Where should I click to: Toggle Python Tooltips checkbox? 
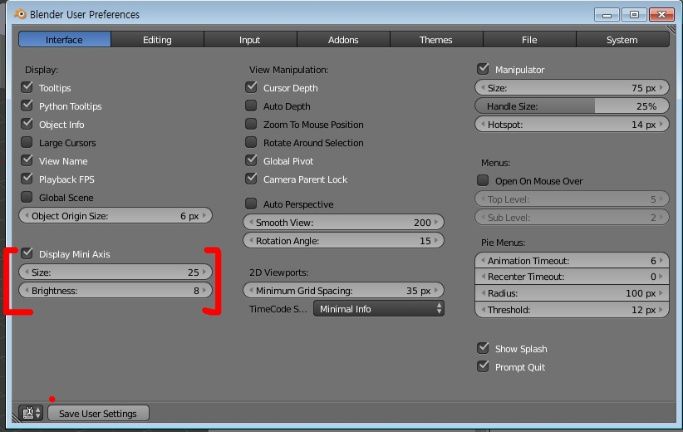[x=27, y=106]
